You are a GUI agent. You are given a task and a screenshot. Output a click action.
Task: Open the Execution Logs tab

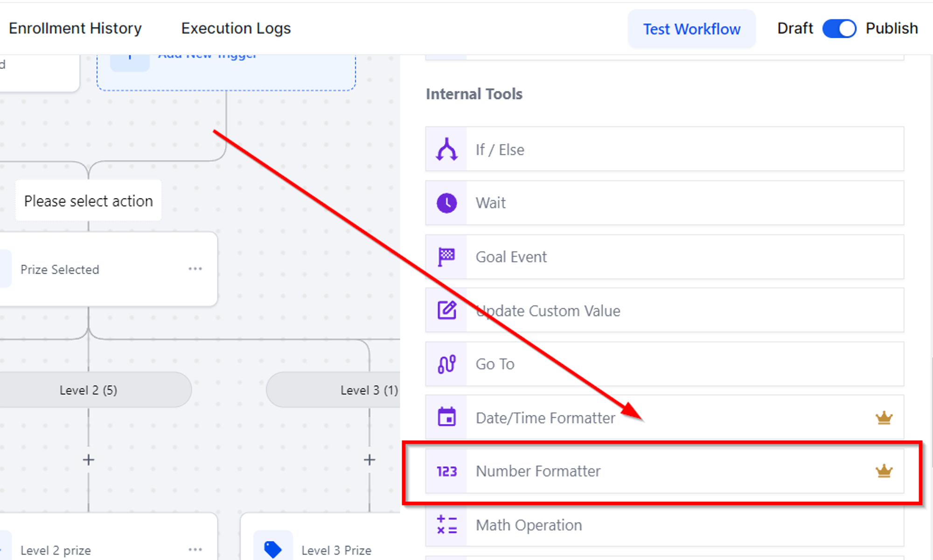[x=236, y=28]
